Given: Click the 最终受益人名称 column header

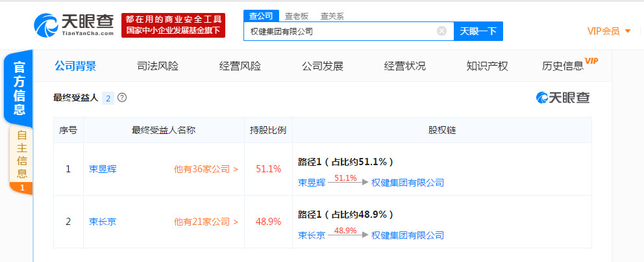Looking at the screenshot, I should pyautogui.click(x=164, y=131).
